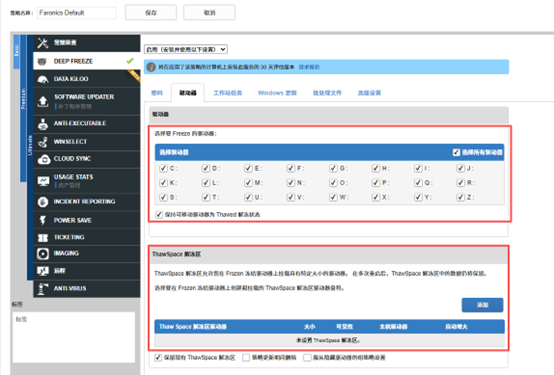The width and height of the screenshot is (554, 375).
Task: Select the Usage Stats monitor icon
Action: tap(43, 181)
